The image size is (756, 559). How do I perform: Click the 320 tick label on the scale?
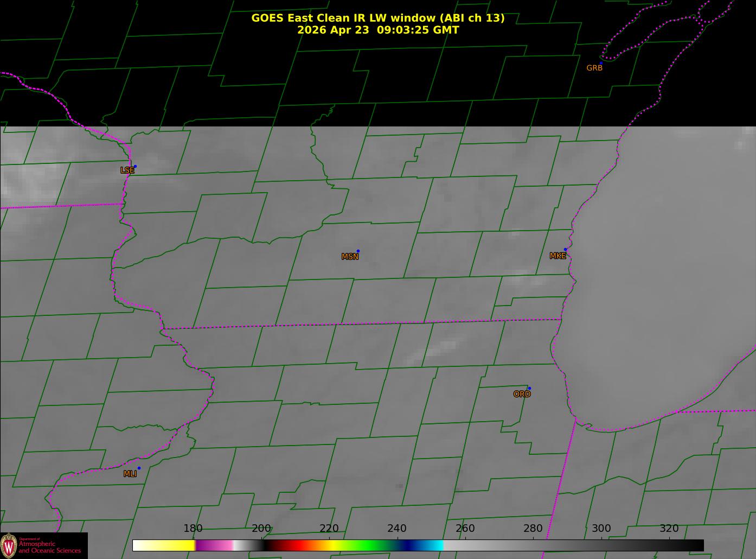669,529
